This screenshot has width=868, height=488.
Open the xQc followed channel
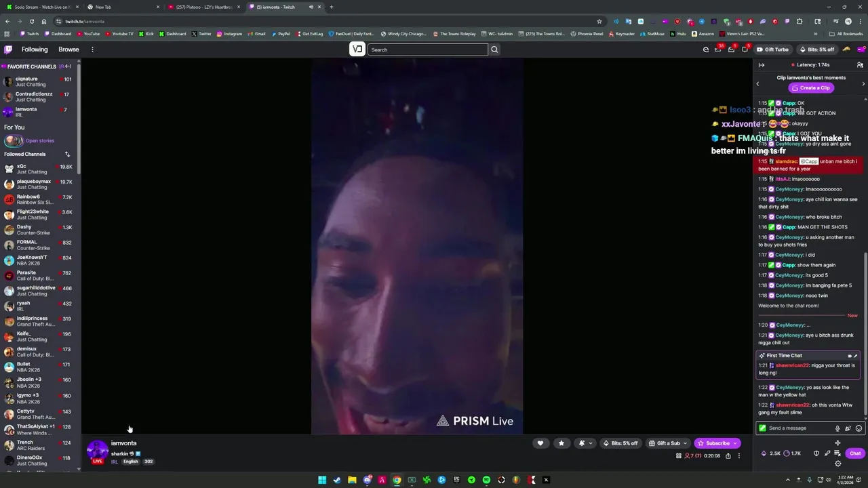[40, 169]
